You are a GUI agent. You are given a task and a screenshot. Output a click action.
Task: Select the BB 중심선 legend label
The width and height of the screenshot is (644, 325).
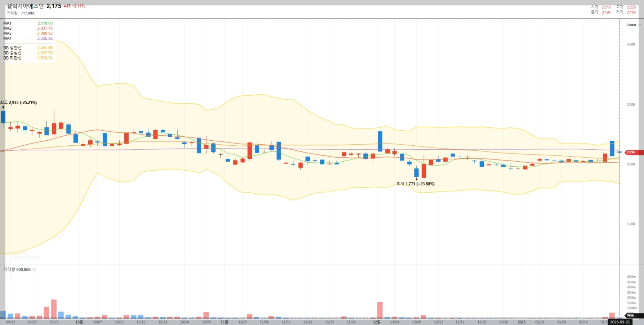(x=12, y=53)
